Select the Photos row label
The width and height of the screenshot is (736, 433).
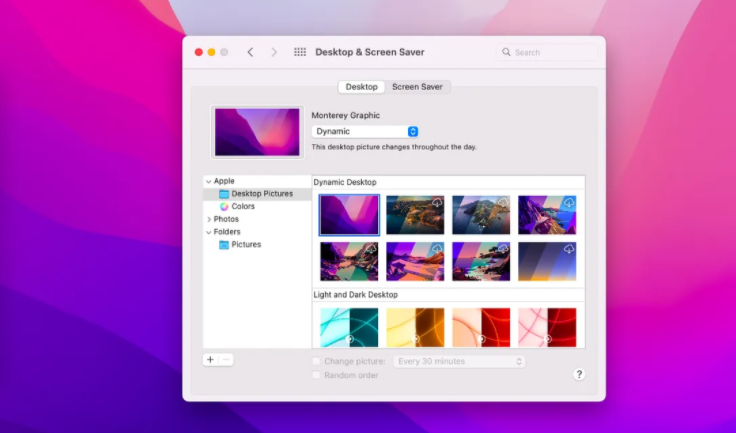tap(226, 219)
